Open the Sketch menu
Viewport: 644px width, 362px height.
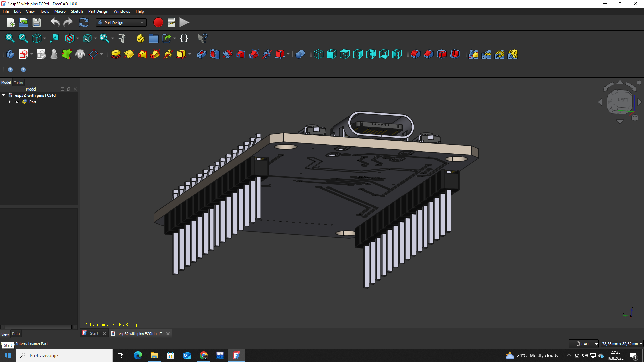tap(77, 11)
